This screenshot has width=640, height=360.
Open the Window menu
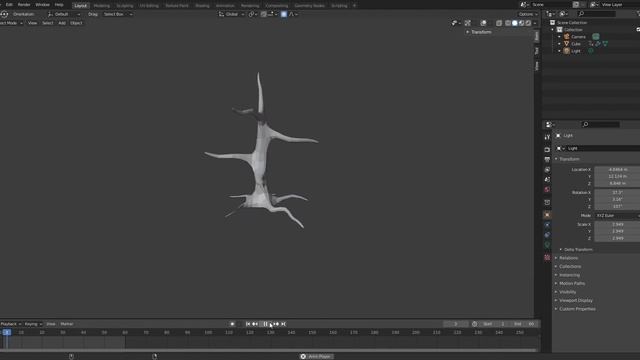pyautogui.click(x=42, y=4)
